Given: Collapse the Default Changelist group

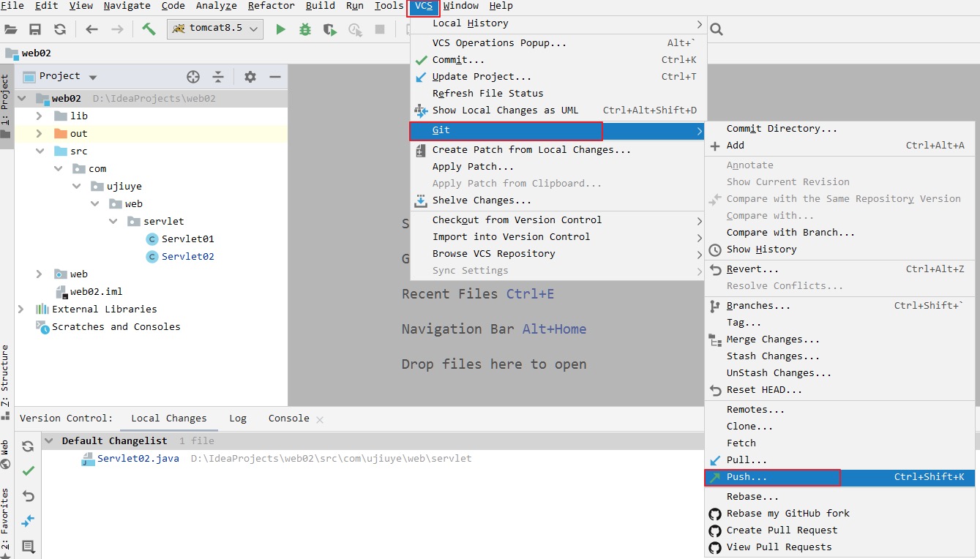Looking at the screenshot, I should point(48,440).
